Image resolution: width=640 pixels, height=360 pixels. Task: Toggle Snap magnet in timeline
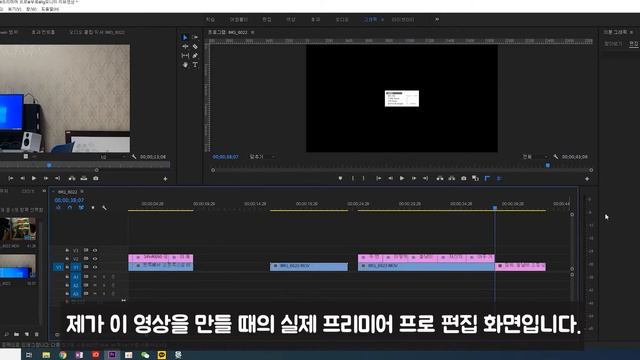[x=70, y=208]
